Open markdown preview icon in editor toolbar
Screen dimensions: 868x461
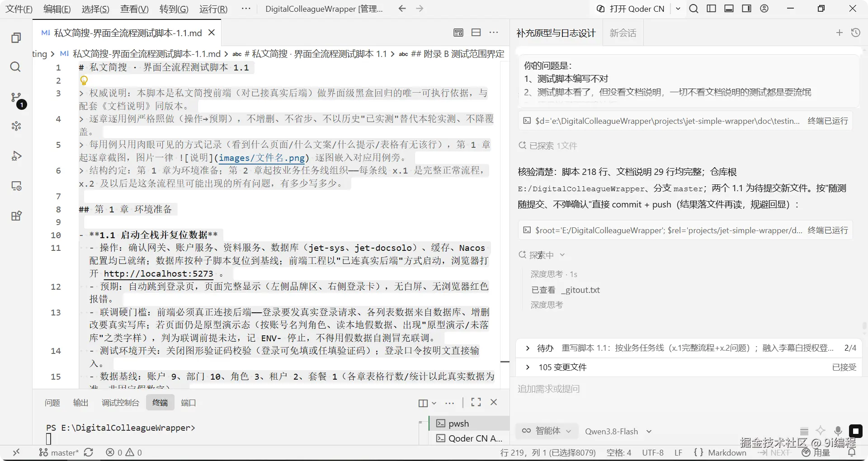click(458, 33)
